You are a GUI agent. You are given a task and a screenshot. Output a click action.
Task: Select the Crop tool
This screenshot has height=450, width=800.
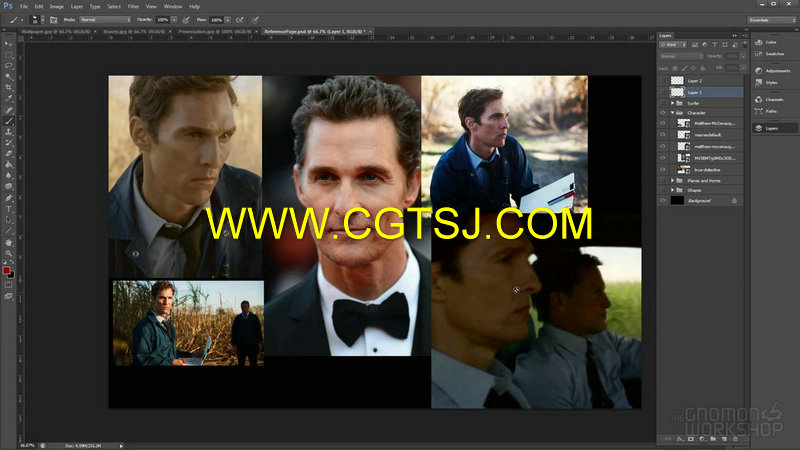[x=8, y=88]
